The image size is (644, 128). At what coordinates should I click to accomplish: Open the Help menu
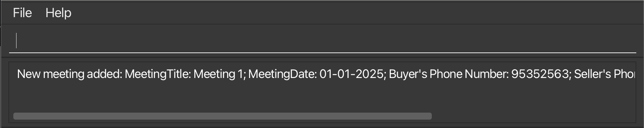(59, 13)
